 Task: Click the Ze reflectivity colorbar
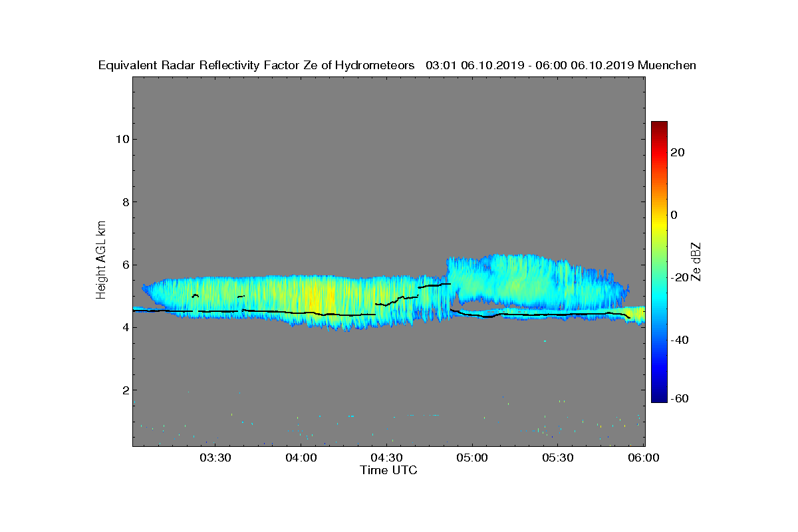(659, 262)
